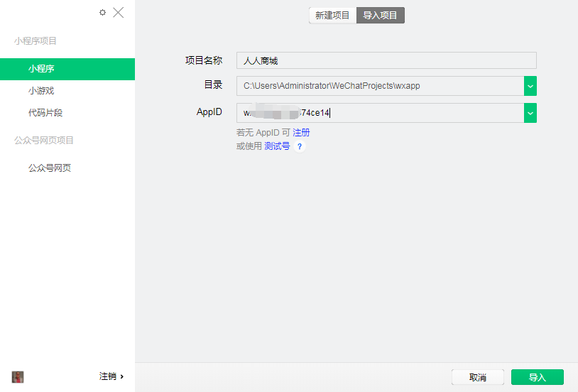Click the 测试号 link
The height and width of the screenshot is (392, 578).
[277, 146]
